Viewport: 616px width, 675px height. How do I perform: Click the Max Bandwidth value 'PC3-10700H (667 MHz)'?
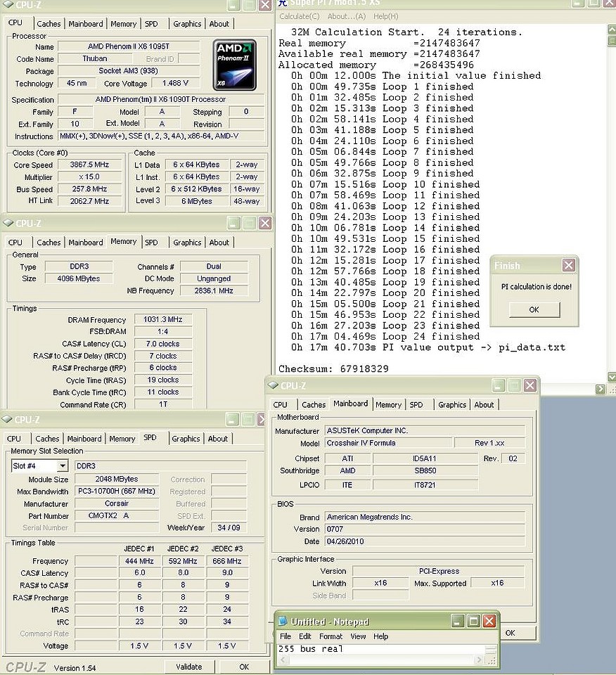click(117, 491)
